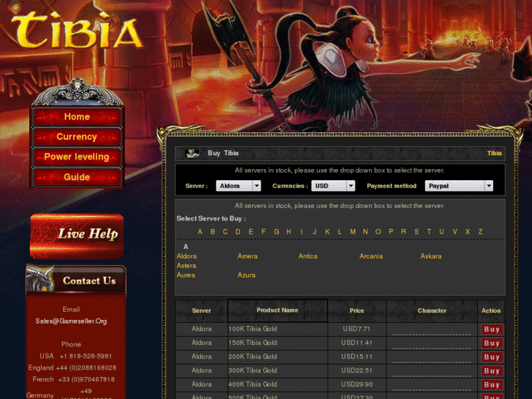This screenshot has height=399, width=532.
Task: Select the Antica server link
Action: point(308,256)
